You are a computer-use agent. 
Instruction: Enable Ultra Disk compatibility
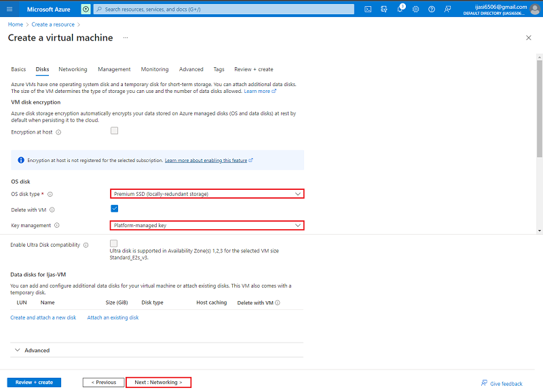click(x=113, y=243)
